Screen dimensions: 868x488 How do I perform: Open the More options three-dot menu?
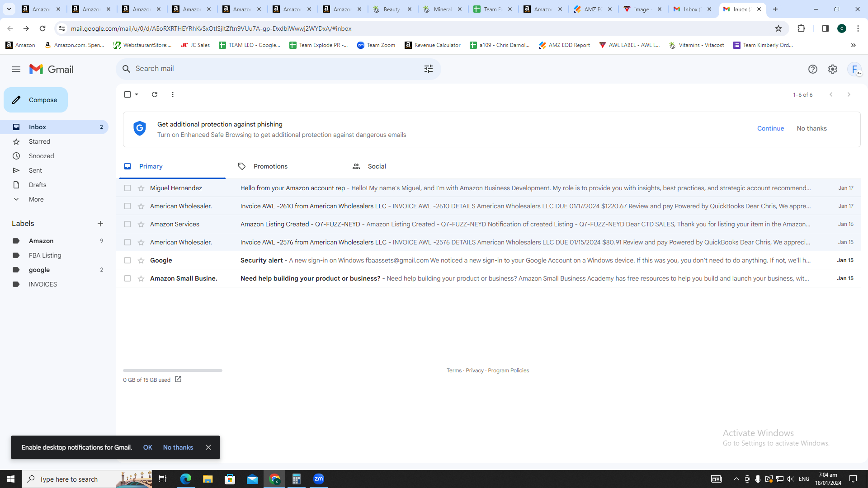point(173,94)
